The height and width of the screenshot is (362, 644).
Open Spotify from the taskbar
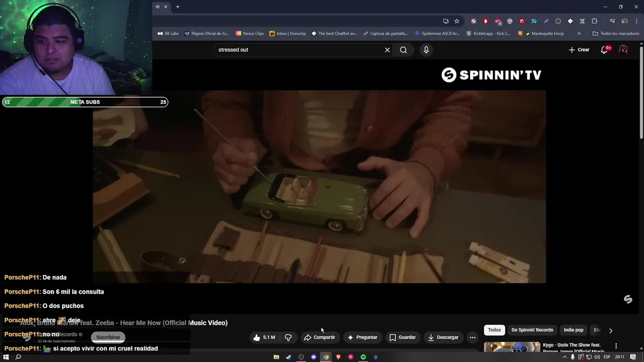click(x=363, y=357)
